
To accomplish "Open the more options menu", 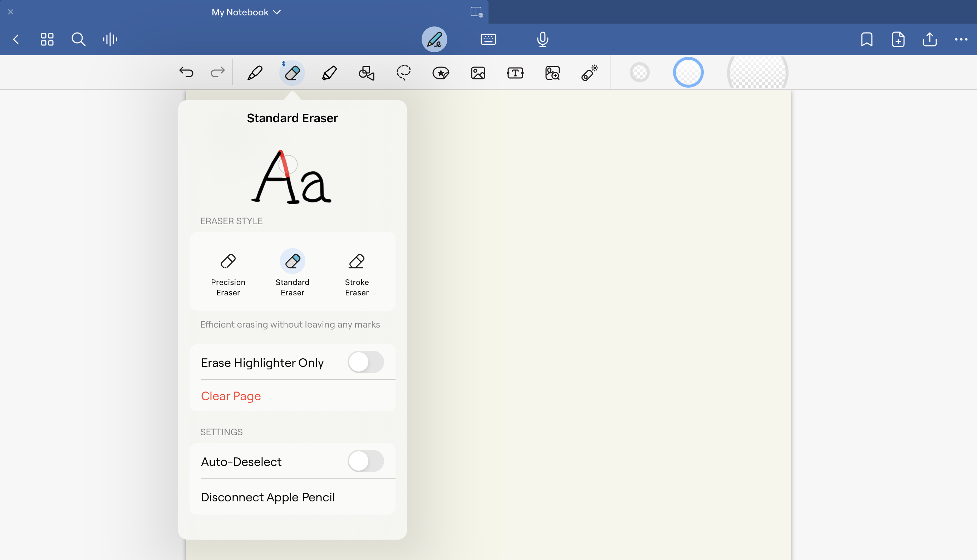I will 962,39.
